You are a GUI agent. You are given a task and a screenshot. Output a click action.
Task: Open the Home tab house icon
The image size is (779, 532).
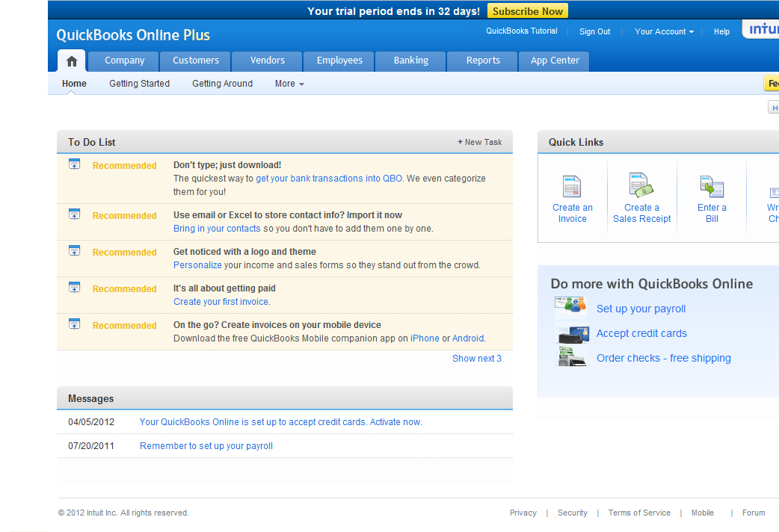[72, 61]
